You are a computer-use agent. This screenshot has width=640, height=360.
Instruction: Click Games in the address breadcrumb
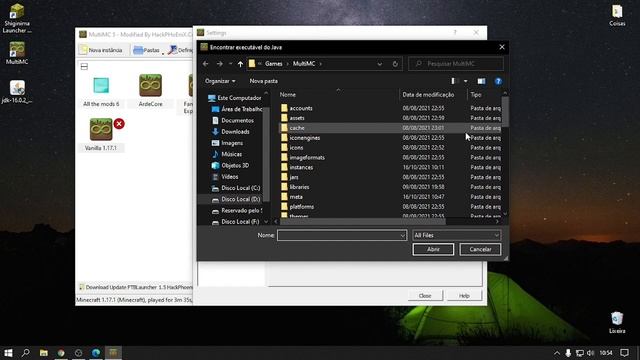click(x=273, y=64)
